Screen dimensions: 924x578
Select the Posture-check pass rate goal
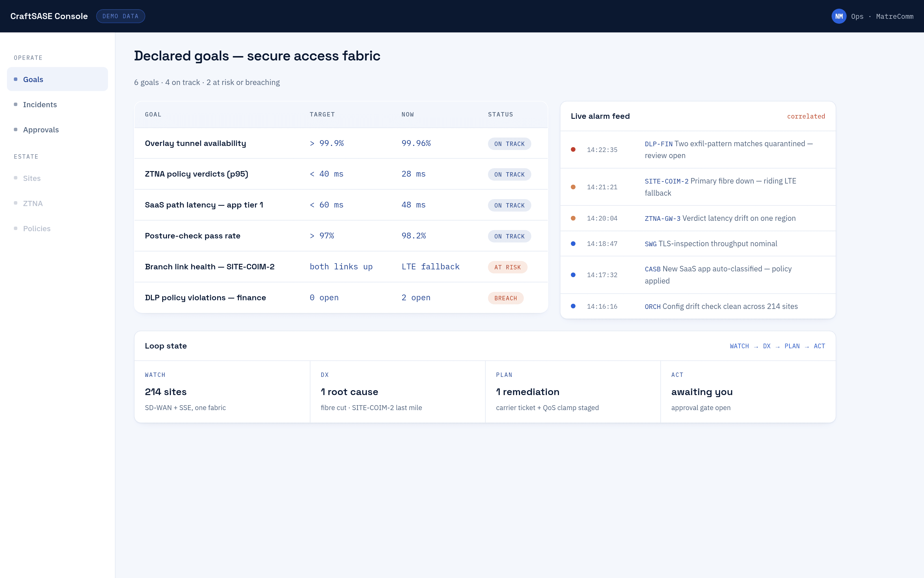[341, 236]
